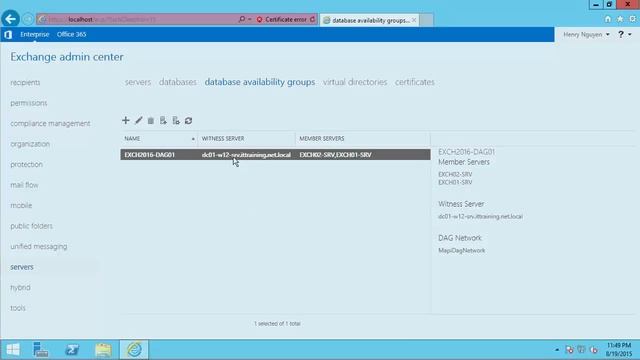Select the EXCH2016-DAG01 row name cell
640x360 pixels.
pos(149,155)
